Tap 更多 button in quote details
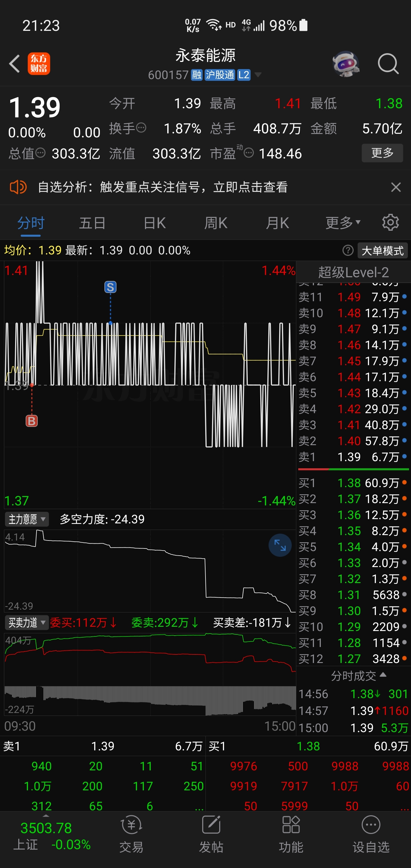 pos(382,153)
